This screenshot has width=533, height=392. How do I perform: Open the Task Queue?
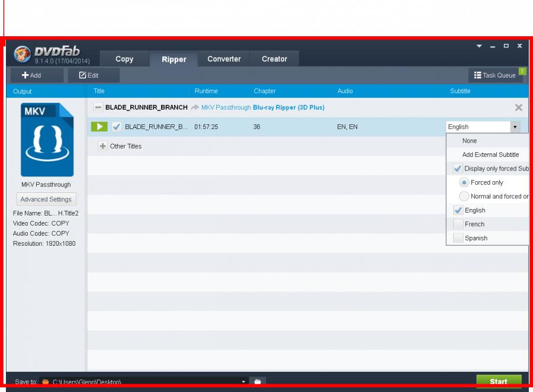click(495, 75)
